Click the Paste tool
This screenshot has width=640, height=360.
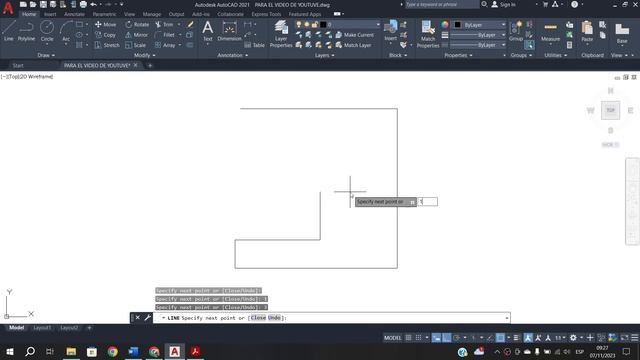[587, 32]
